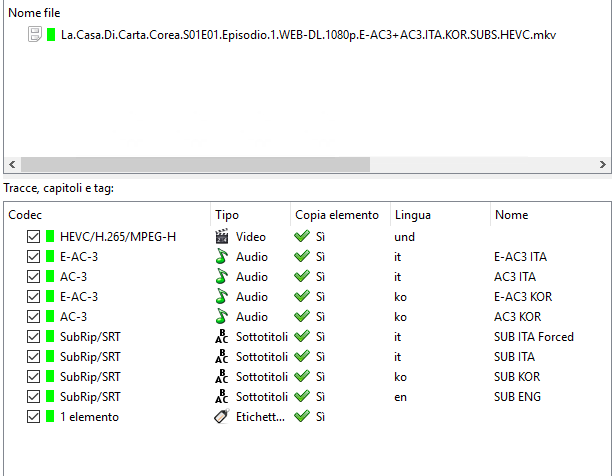Toggle the SUB ENG subtitle checkbox
Viewport: 612px width, 476px height.
pos(34,396)
